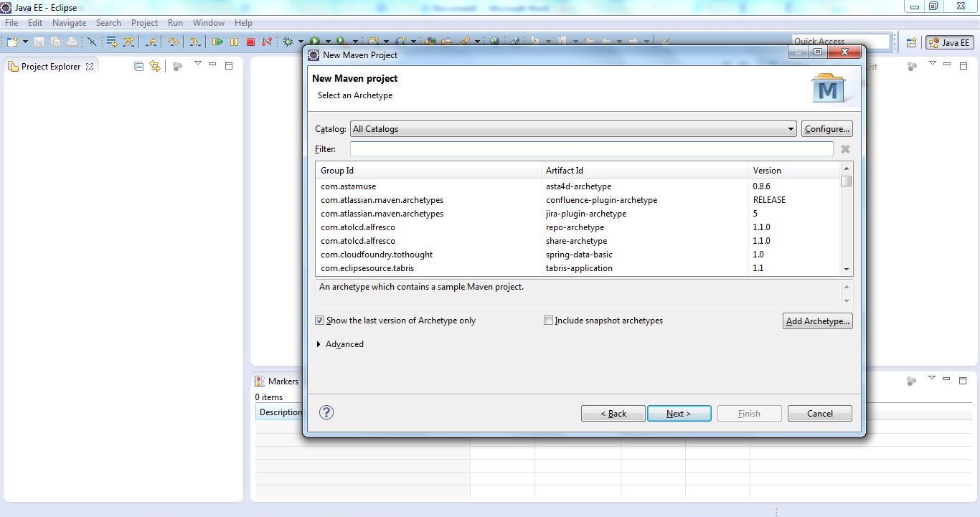This screenshot has width=980, height=517.
Task: Switch to the Java EE perspective
Action: click(x=949, y=42)
